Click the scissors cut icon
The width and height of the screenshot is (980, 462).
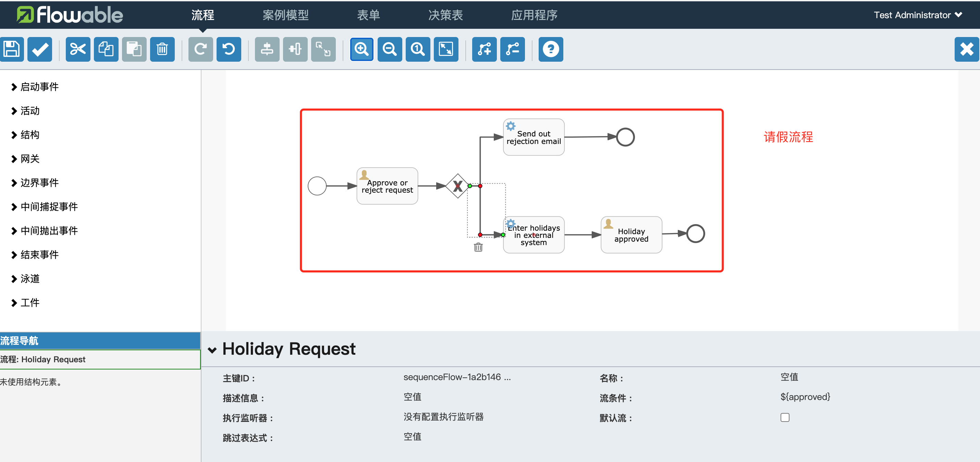point(77,49)
